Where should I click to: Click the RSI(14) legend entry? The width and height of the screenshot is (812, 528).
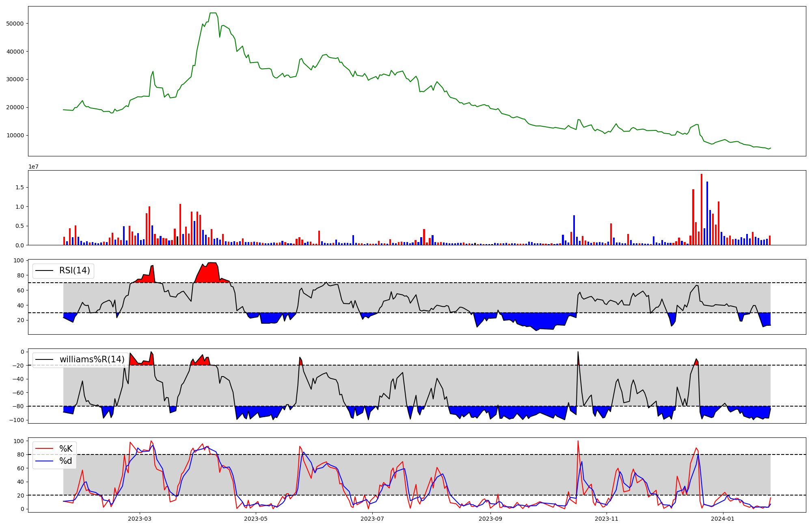(x=75, y=270)
